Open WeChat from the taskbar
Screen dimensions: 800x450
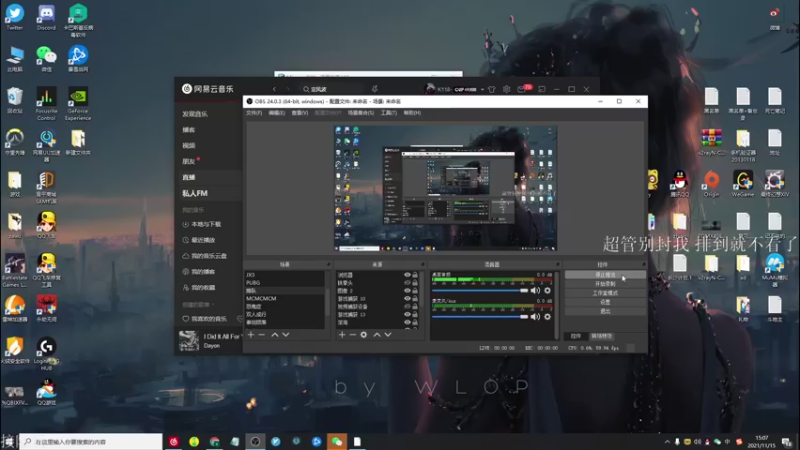click(x=337, y=441)
